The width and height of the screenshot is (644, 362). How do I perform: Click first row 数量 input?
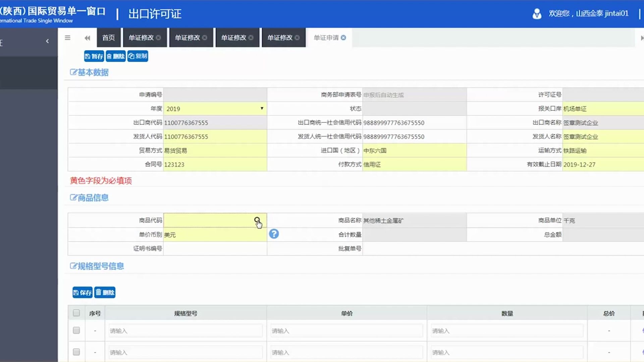(507, 330)
